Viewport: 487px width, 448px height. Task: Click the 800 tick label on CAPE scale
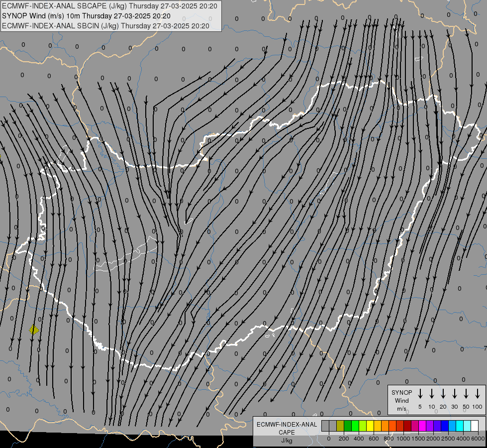(x=389, y=439)
